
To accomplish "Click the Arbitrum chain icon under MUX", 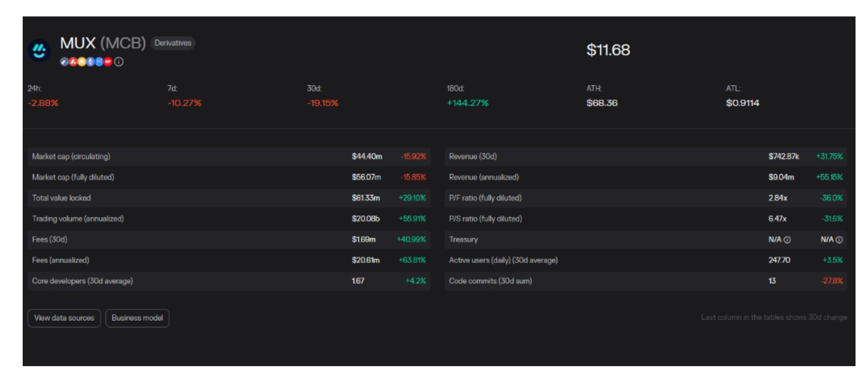I will pos(64,62).
